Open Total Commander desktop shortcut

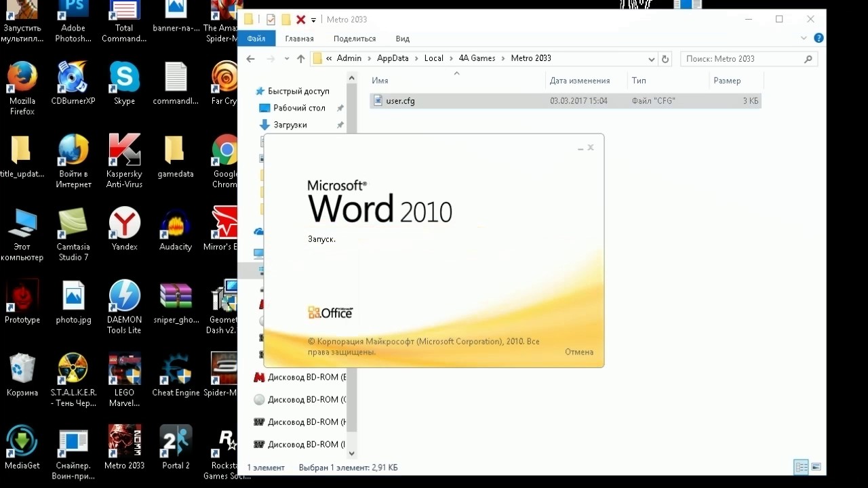click(x=124, y=22)
